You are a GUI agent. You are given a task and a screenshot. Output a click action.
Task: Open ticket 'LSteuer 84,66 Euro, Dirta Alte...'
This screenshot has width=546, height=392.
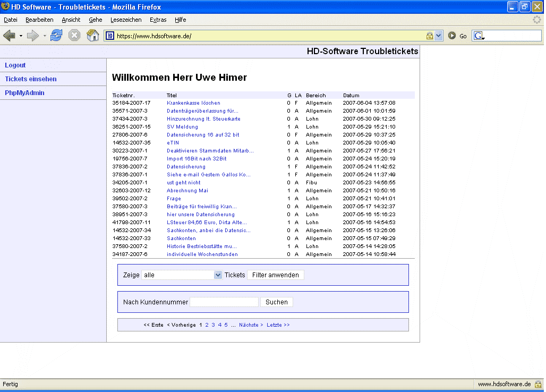pyautogui.click(x=207, y=223)
